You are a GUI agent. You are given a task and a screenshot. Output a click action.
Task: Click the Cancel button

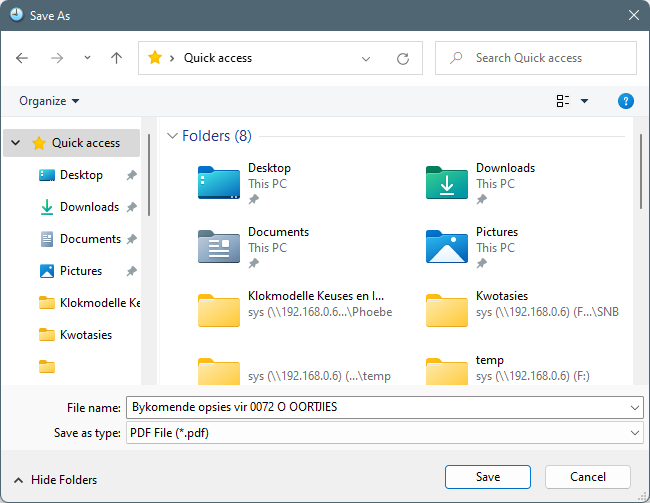pyautogui.click(x=588, y=477)
